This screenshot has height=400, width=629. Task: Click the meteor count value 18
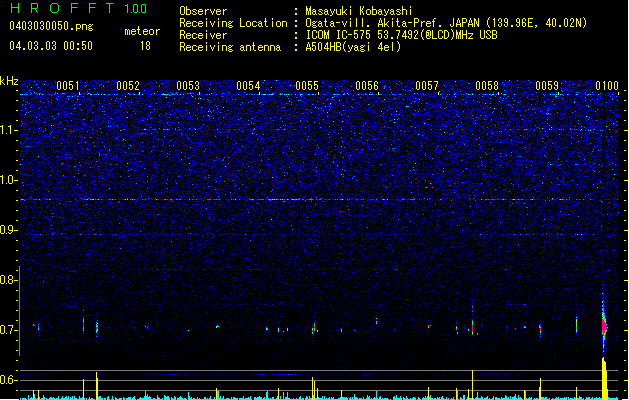145,46
